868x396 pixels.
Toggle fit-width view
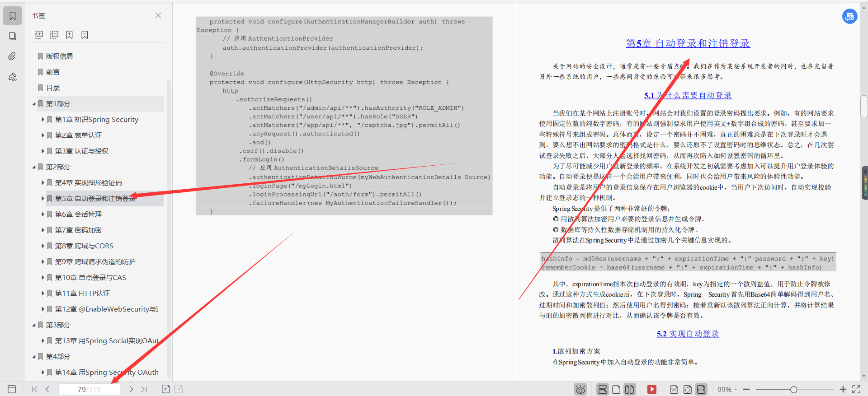pyautogui.click(x=701, y=389)
